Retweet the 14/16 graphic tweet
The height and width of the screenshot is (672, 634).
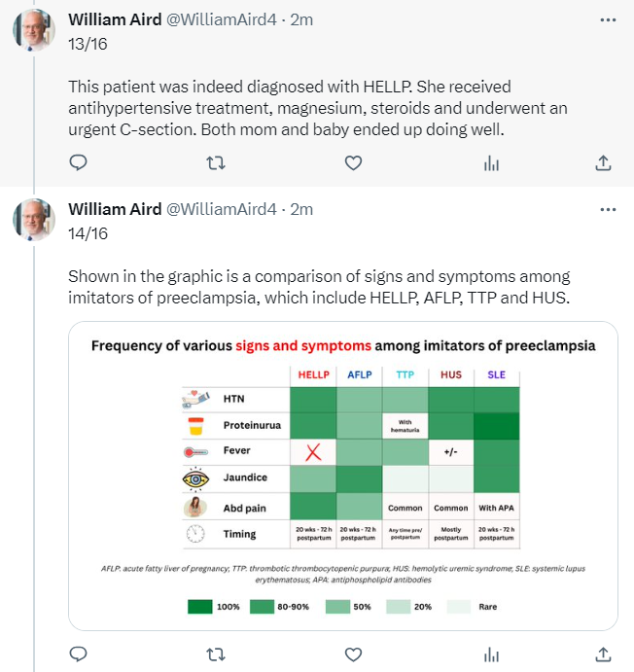click(216, 654)
